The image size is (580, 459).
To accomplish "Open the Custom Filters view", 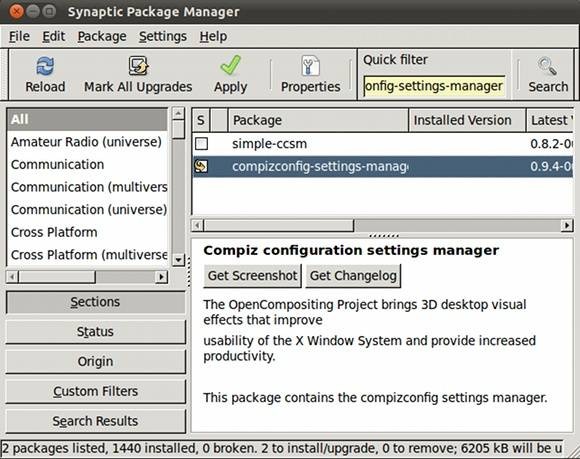I will click(x=95, y=391).
